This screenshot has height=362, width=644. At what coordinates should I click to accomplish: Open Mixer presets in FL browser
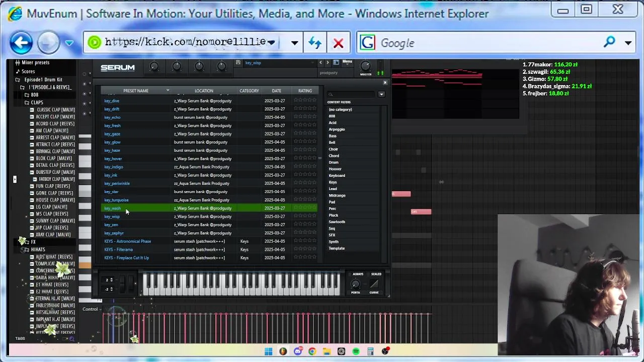click(x=35, y=62)
